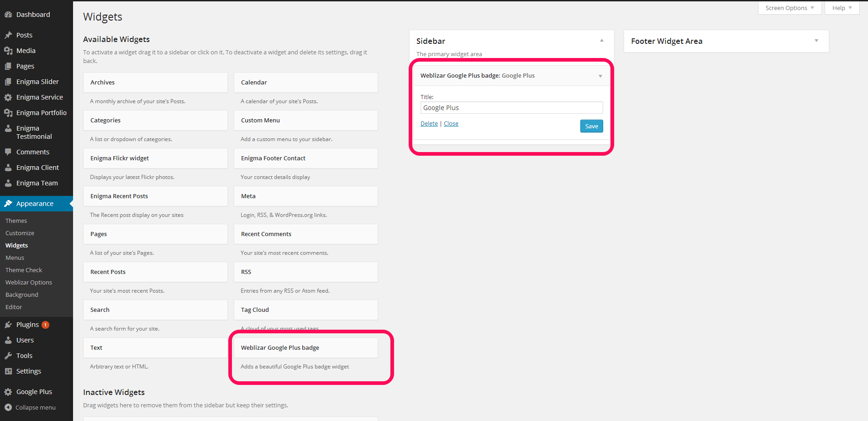
Task: Select the Categories widget
Action: (155, 120)
